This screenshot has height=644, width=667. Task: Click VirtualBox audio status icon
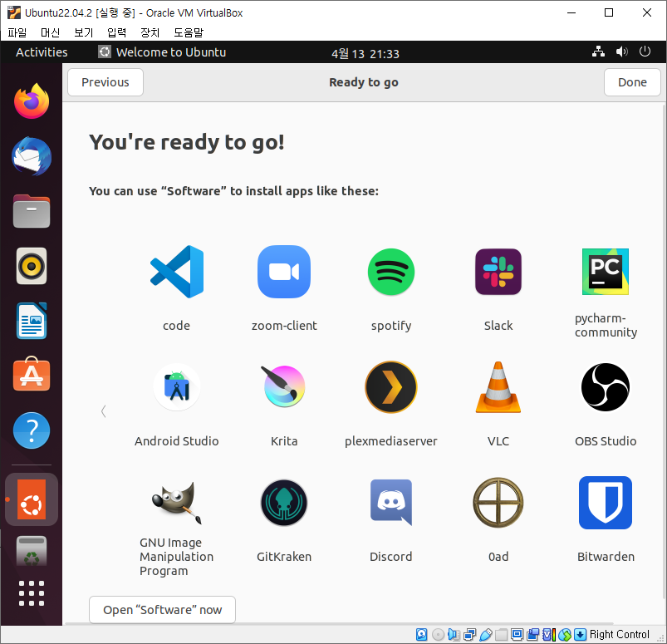pos(454,635)
